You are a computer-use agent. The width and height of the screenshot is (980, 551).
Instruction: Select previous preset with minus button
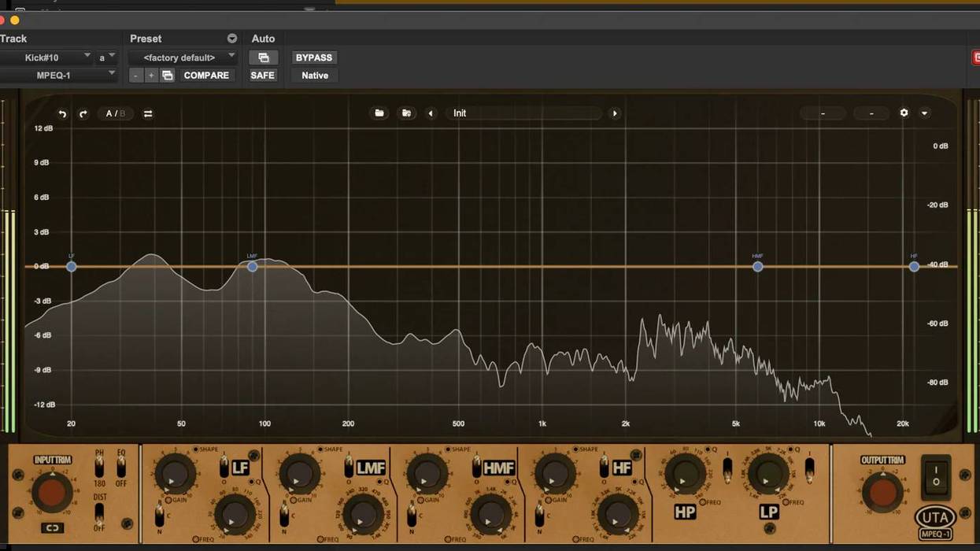coord(136,76)
